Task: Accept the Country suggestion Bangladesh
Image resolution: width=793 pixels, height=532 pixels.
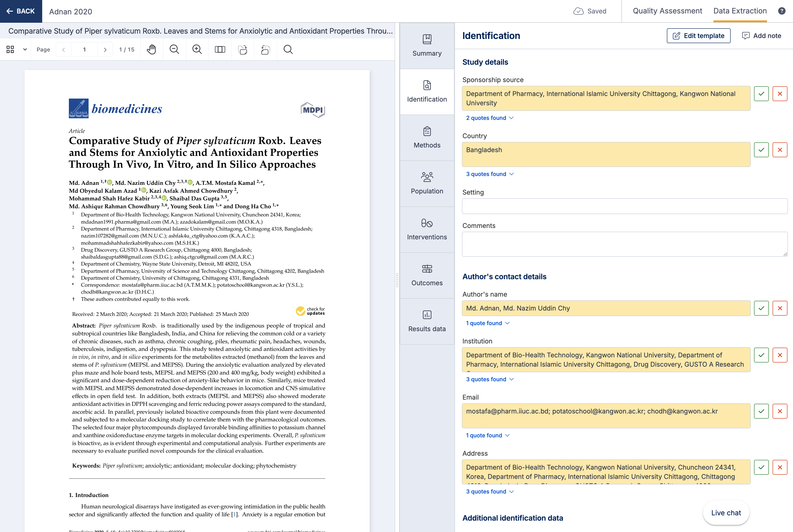Action: pos(761,150)
